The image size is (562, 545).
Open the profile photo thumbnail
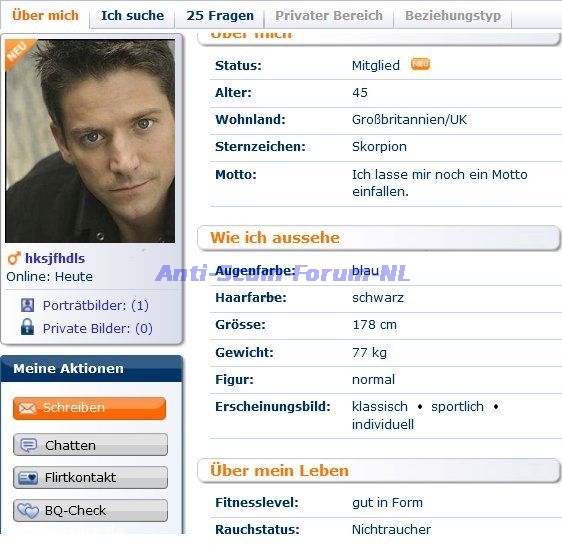pos(90,141)
